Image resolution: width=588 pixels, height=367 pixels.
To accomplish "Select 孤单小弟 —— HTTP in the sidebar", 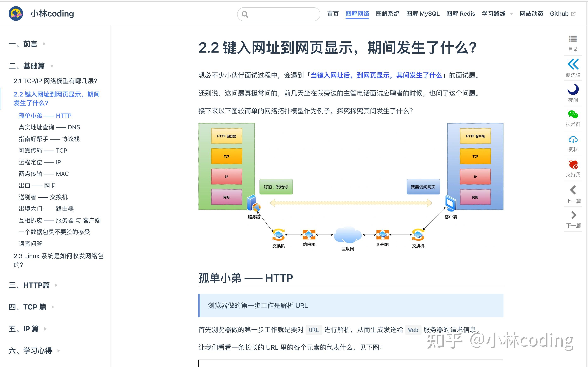I will pyautogui.click(x=45, y=115).
